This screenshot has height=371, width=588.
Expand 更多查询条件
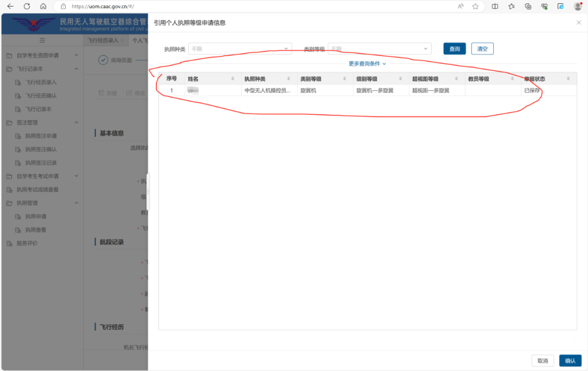pos(367,64)
